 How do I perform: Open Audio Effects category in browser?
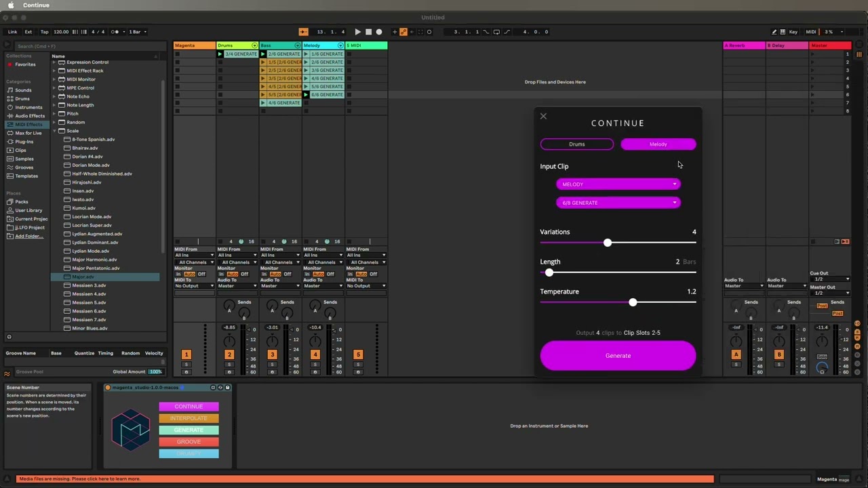pyautogui.click(x=30, y=116)
